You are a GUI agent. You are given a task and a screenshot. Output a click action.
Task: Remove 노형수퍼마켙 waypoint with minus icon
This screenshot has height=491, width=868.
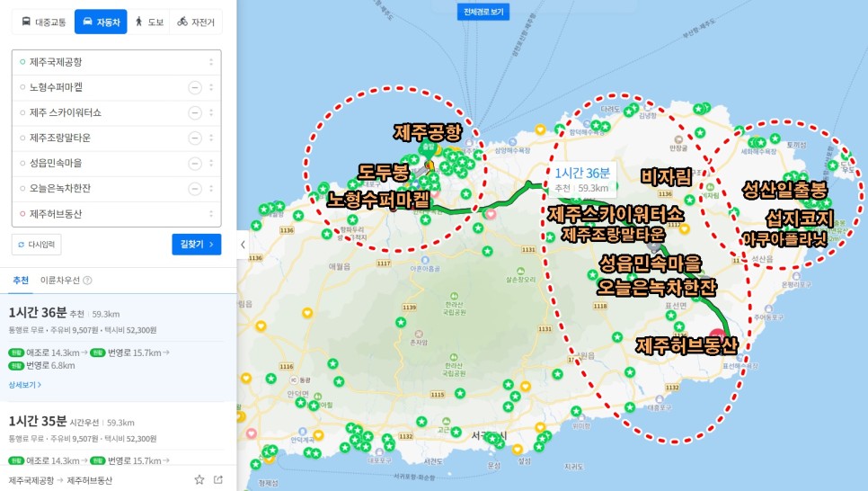[x=195, y=87]
